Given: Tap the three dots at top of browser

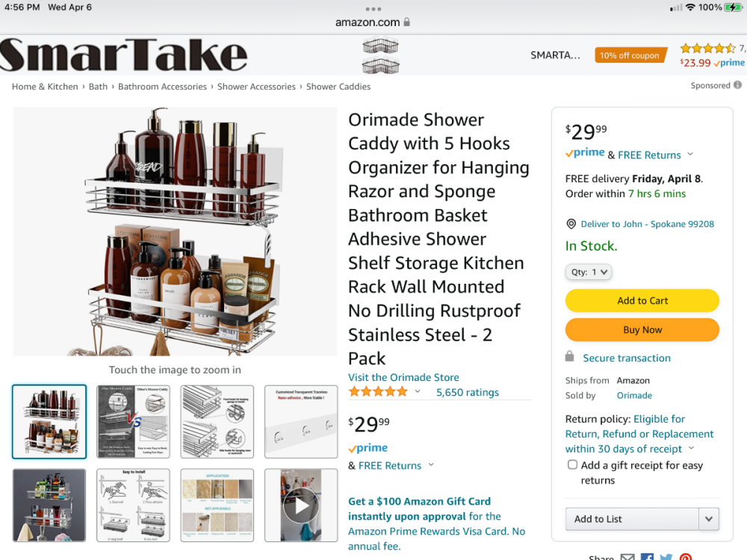Looking at the screenshot, I should (x=373, y=9).
